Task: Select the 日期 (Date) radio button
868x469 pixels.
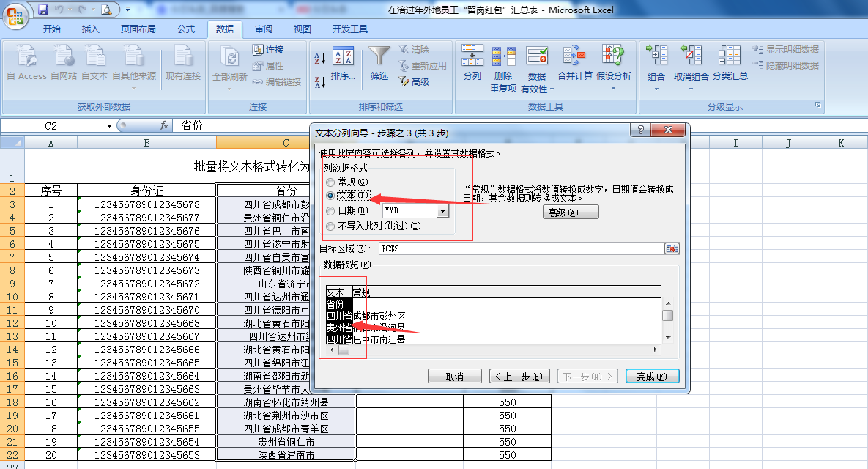Action: [330, 211]
